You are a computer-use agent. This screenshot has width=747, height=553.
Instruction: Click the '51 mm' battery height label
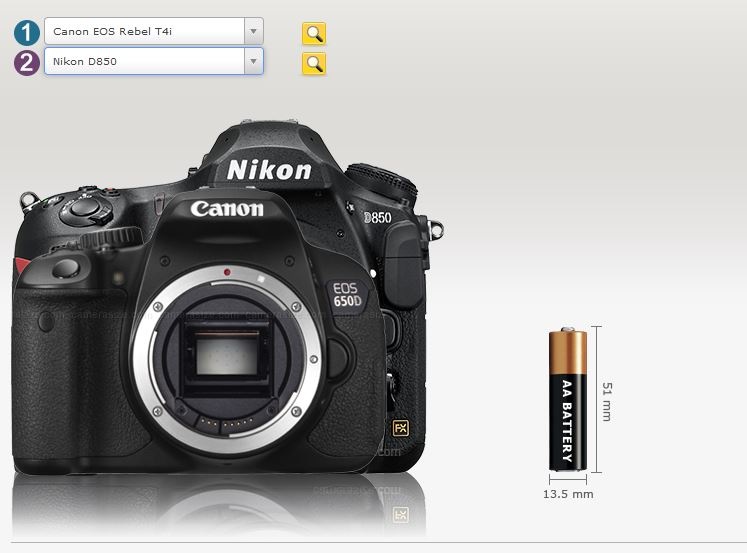coord(607,401)
